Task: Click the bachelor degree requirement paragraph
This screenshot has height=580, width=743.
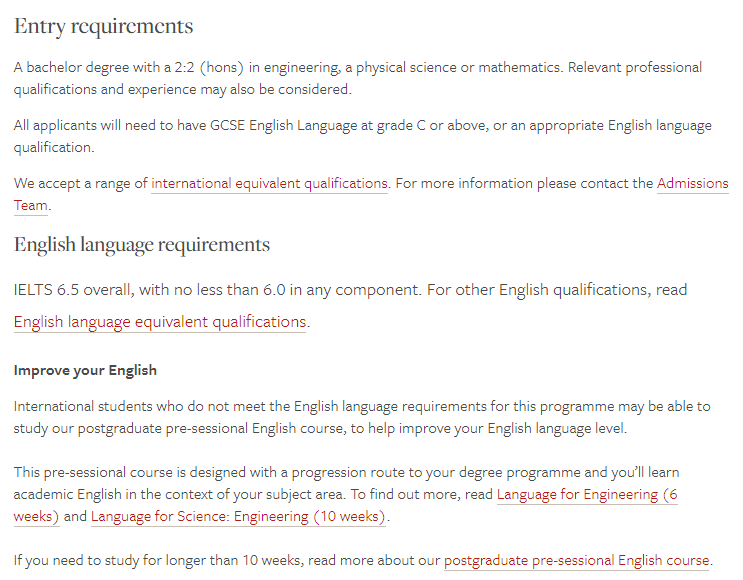Action: 358,78
